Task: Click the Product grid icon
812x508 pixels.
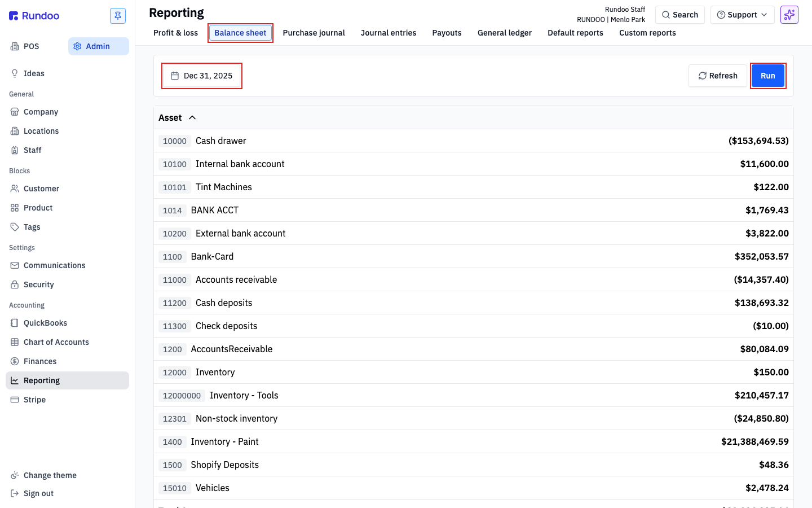Action: pos(15,208)
